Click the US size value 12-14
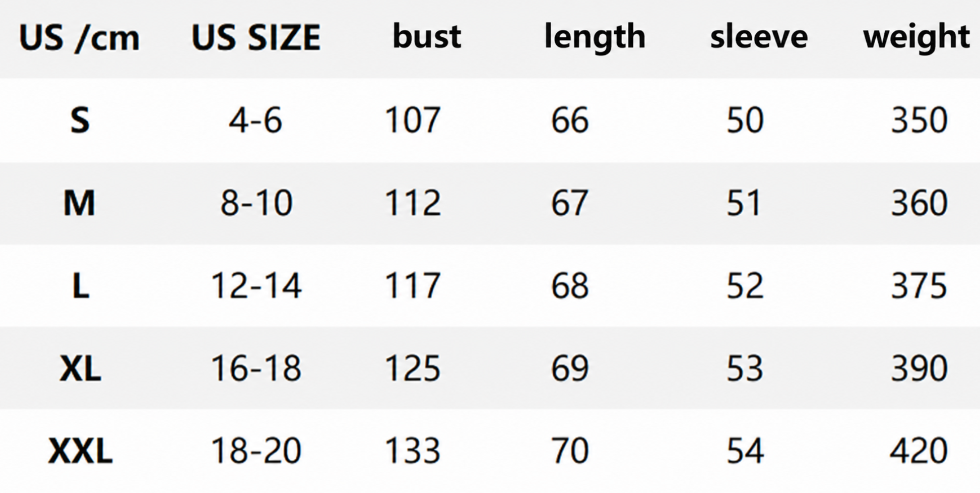This screenshot has width=980, height=493. tap(256, 286)
